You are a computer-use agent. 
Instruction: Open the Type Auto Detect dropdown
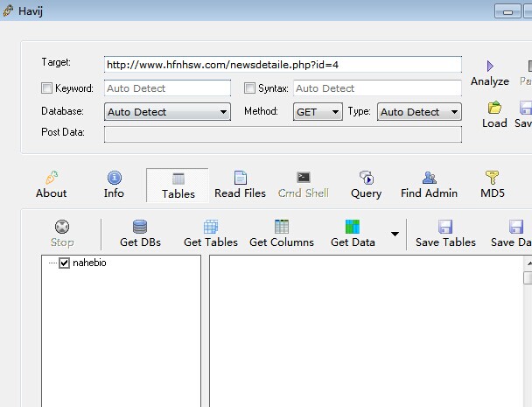(419, 112)
